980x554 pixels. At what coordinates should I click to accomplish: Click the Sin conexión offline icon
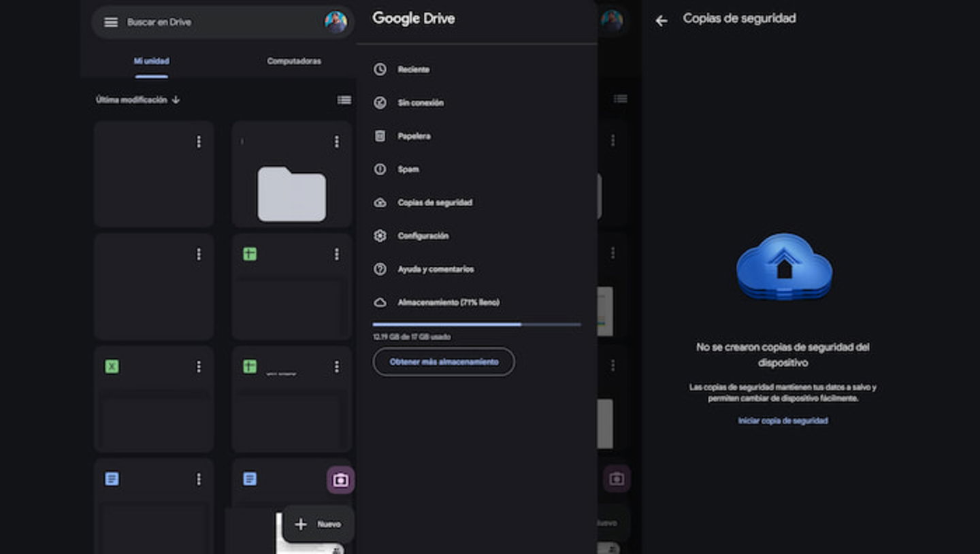(x=380, y=103)
